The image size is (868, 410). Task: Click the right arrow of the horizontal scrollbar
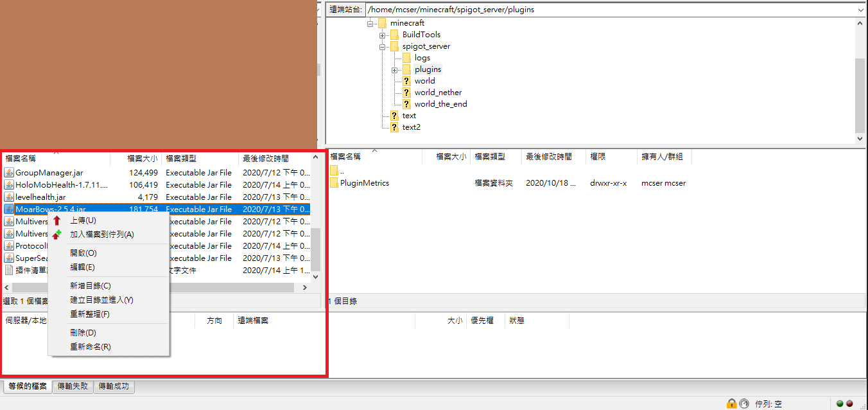[x=304, y=287]
